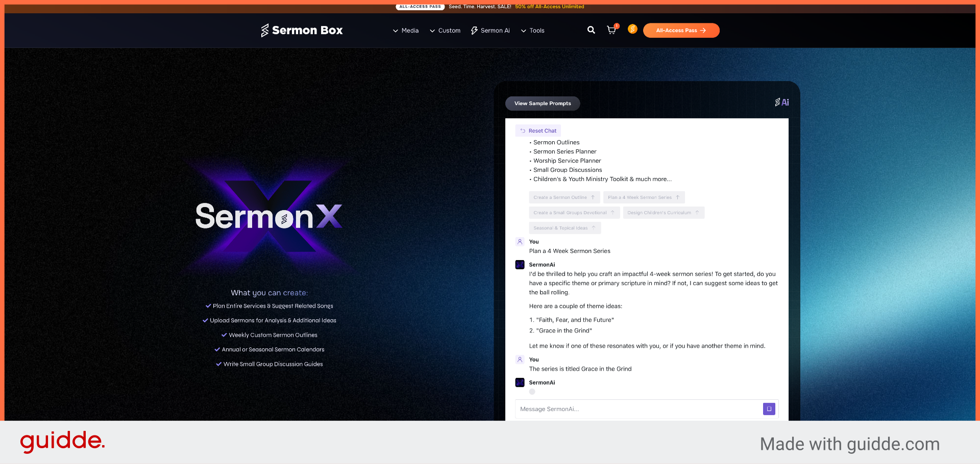The height and width of the screenshot is (464, 980).
Task: Select the Seasonal & Topical Ideas prompt
Action: click(565, 228)
